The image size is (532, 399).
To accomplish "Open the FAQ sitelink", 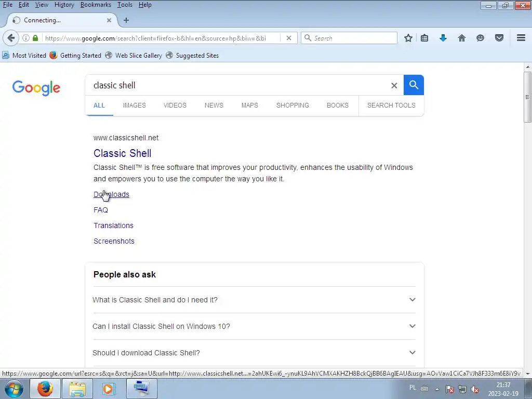I will (x=101, y=210).
